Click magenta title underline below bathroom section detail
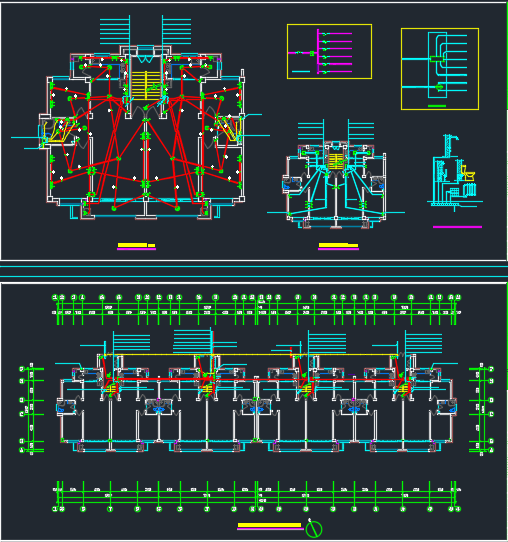508x542 pixels. (457, 227)
